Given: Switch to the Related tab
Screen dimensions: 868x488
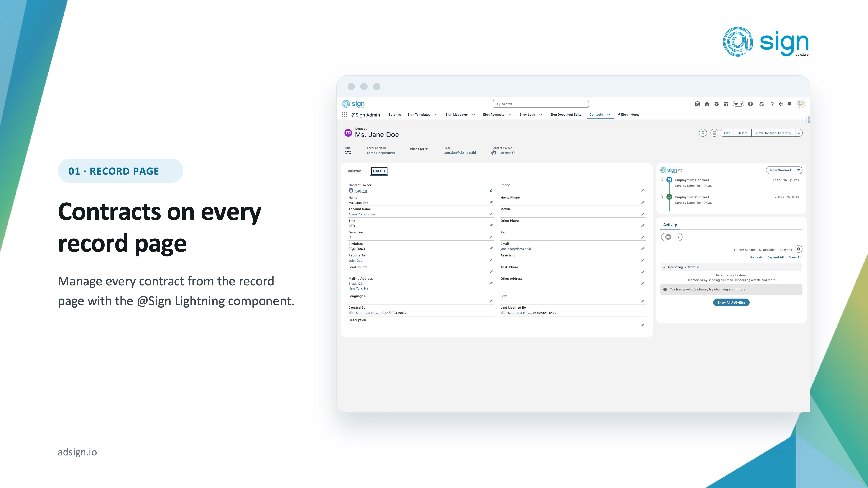Looking at the screenshot, I should [354, 171].
